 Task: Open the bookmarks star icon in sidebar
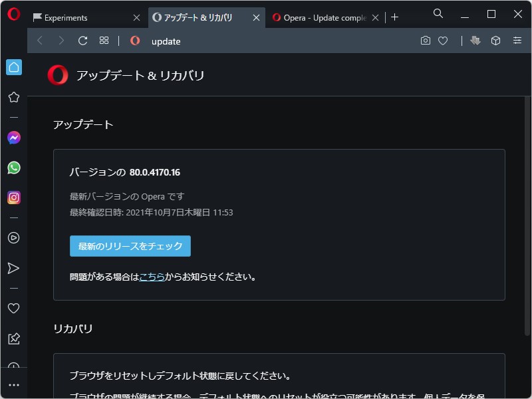pyautogui.click(x=13, y=97)
